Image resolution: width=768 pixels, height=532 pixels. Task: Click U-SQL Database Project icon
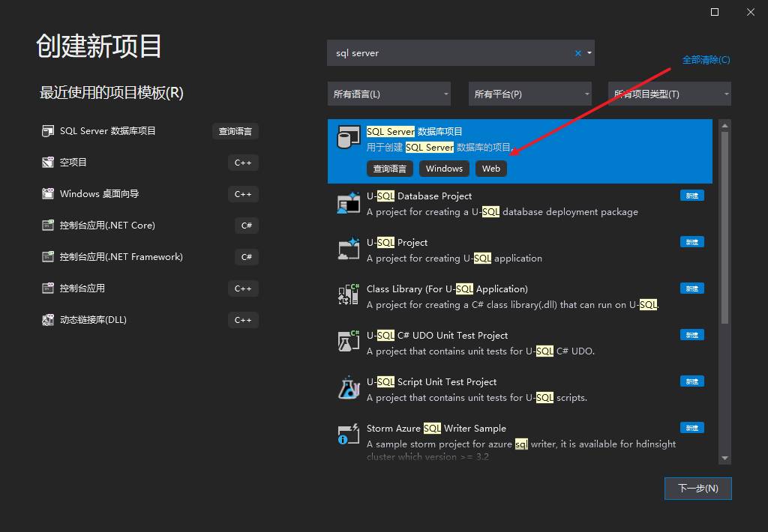coord(348,203)
